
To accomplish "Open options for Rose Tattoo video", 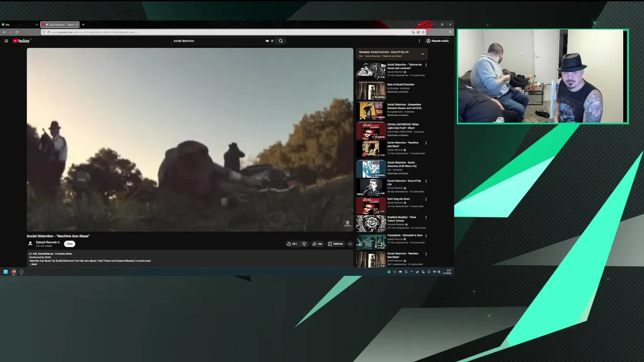I will 426,217.
